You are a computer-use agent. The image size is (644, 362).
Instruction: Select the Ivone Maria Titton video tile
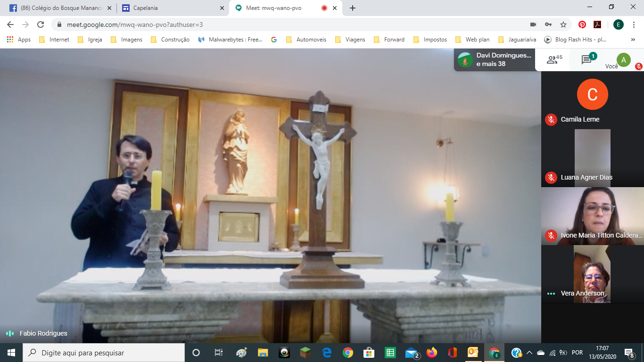pyautogui.click(x=593, y=216)
